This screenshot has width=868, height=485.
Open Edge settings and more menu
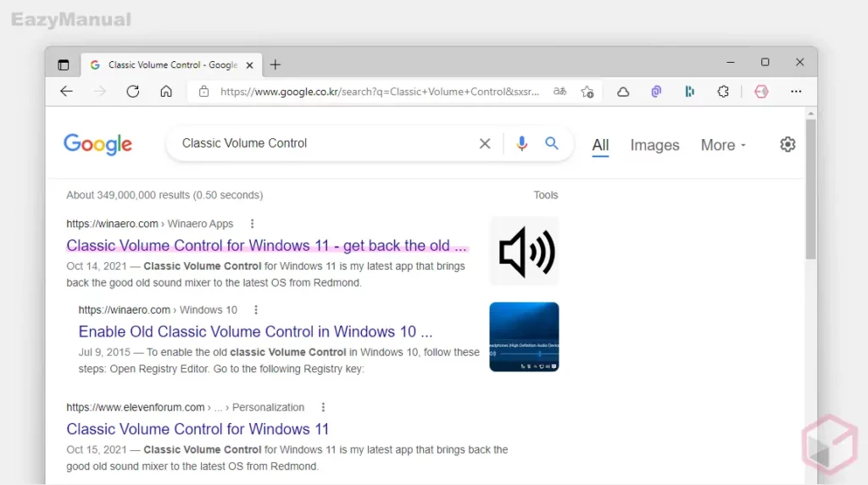pyautogui.click(x=796, y=92)
